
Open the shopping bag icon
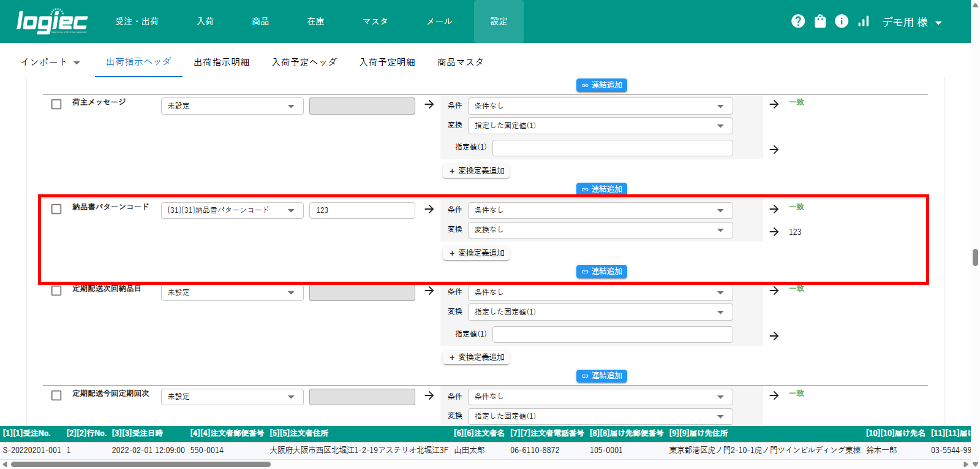point(820,21)
